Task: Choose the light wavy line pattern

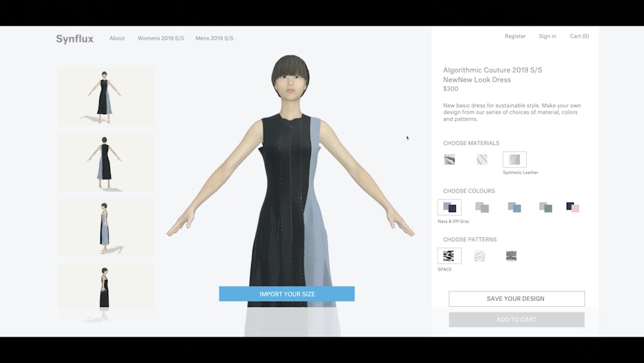Action: 480,256
